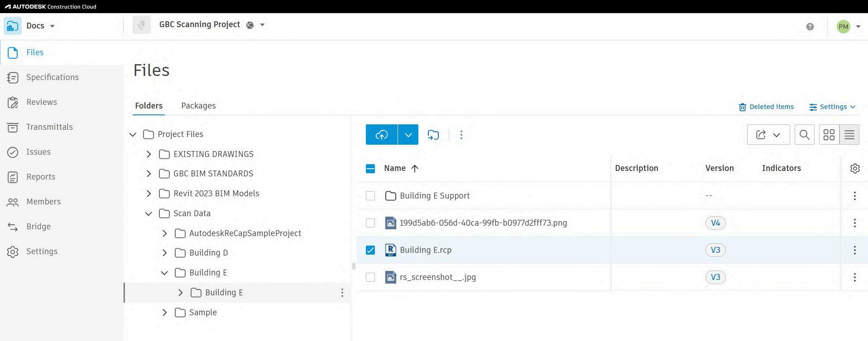Click the Name column sort arrow
Viewport: 868px width, 341px height.
click(415, 168)
